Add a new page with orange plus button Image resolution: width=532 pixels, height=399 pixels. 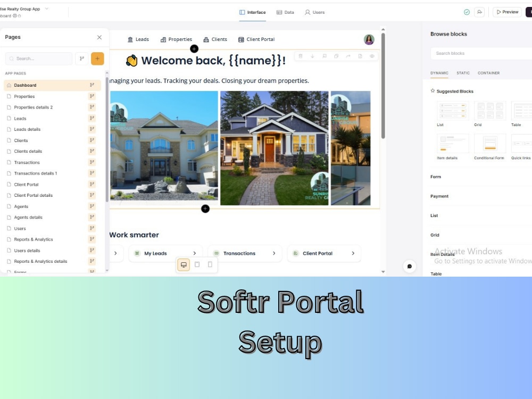click(x=97, y=59)
